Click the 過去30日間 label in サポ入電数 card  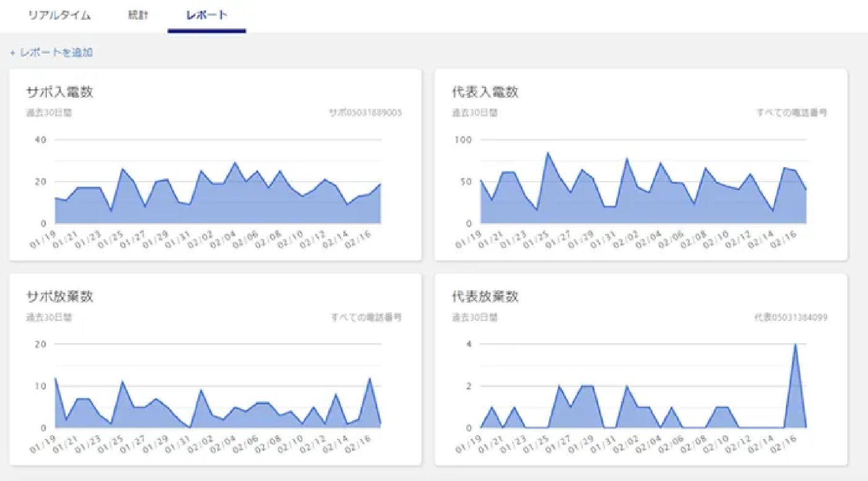[49, 113]
